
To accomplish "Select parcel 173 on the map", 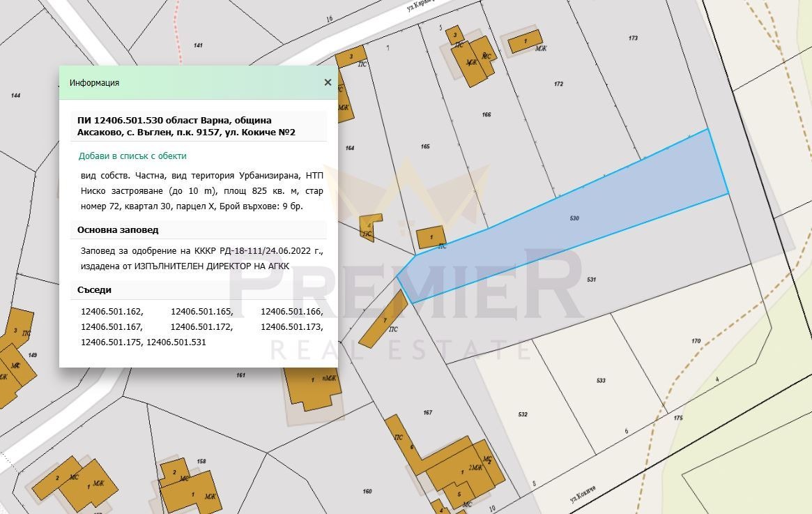I will pos(633,38).
